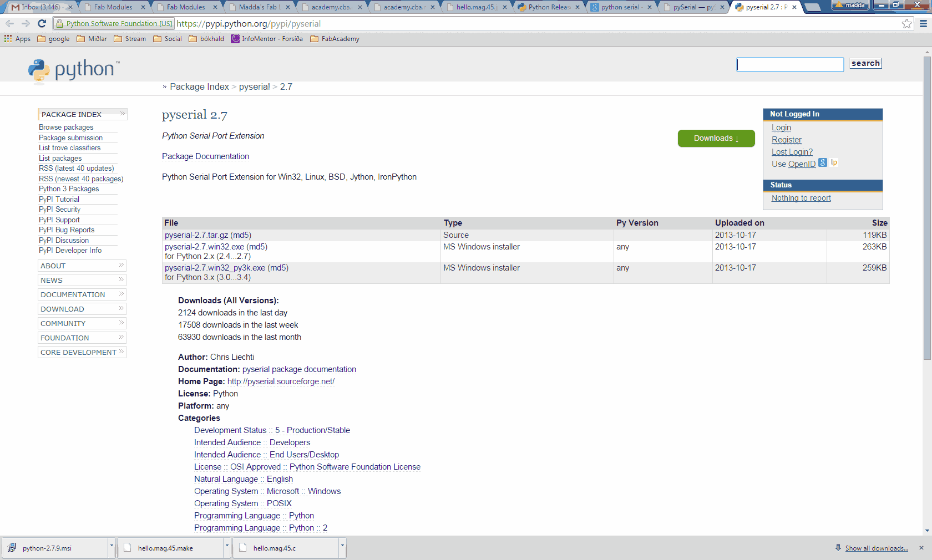
Task: Open the Package Documentation link
Action: 205,156
